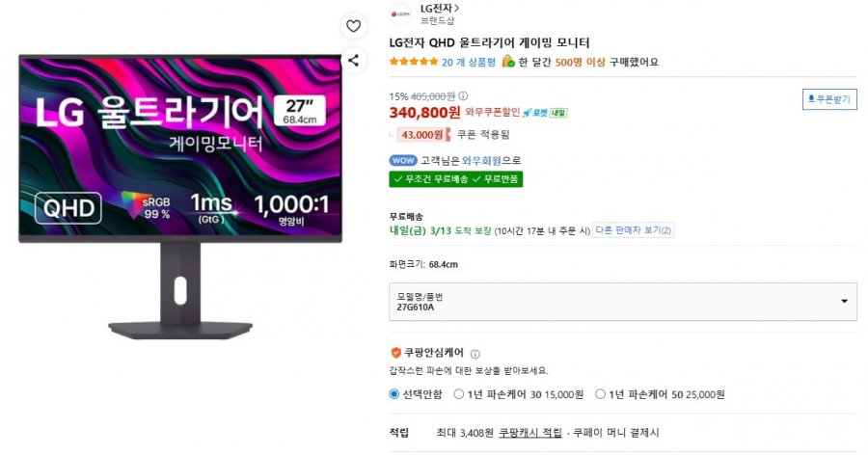The width and height of the screenshot is (868, 455).
Task: Click the dropdown arrow on the model selector
Action: pos(844,302)
